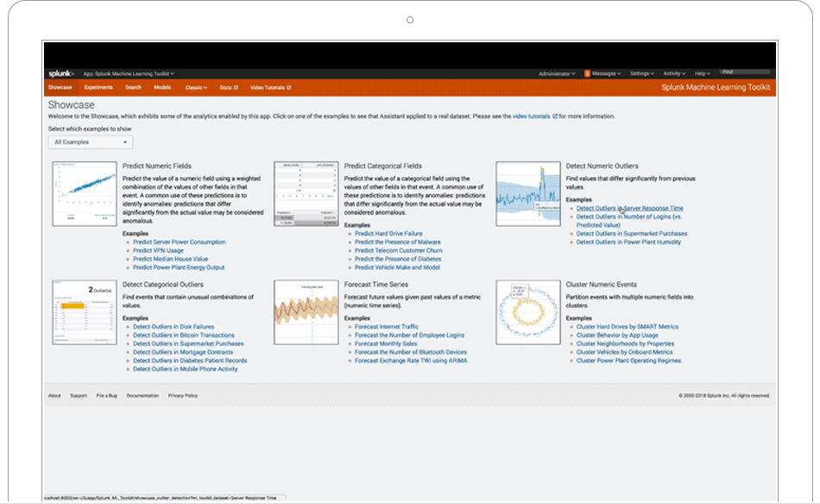Viewport: 820px width, 504px height.
Task: Expand the Classic menu
Action: tap(196, 88)
